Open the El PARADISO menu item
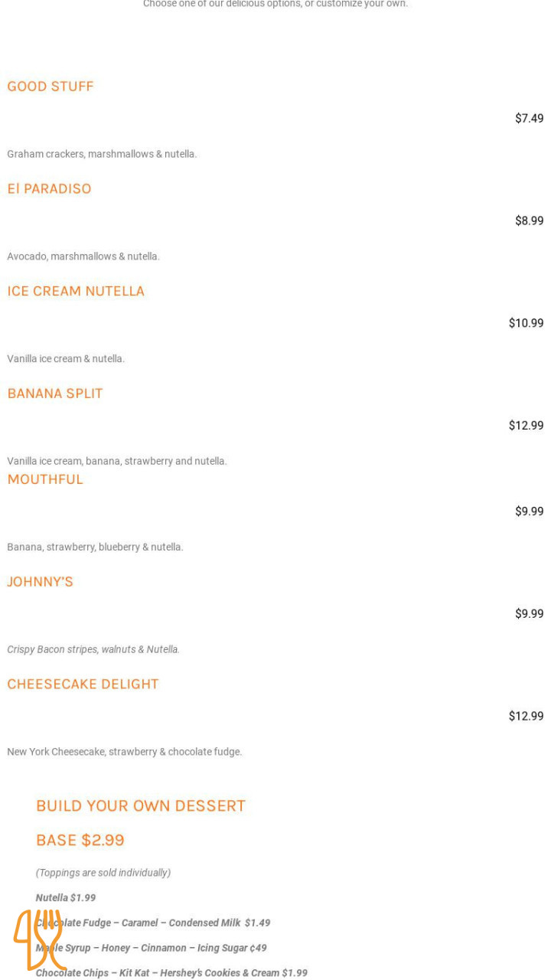Viewport: 551px width, 980px height. pos(49,189)
